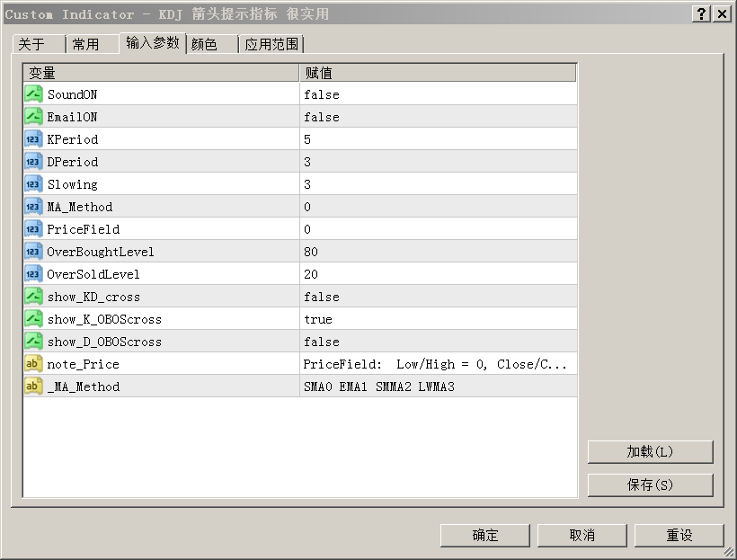This screenshot has width=737, height=560.
Task: Cancel with the 取消 button
Action: 582,536
